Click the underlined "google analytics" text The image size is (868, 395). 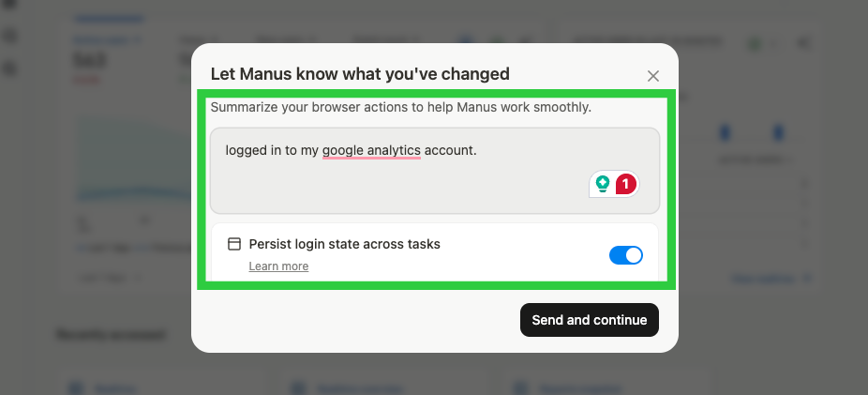371,149
